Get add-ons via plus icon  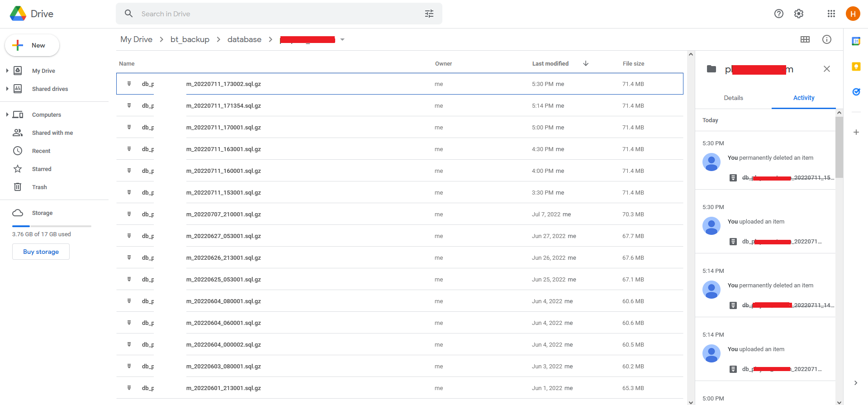tap(856, 132)
